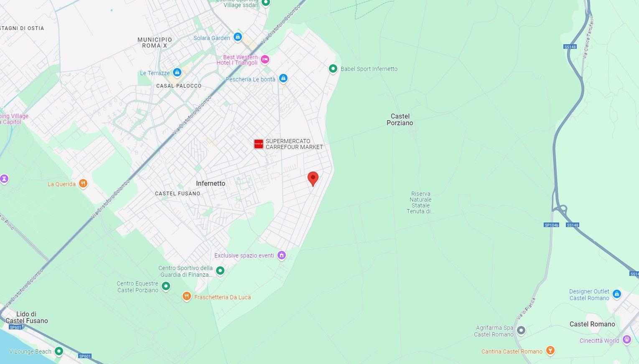This screenshot has width=639, height=364.
Task: Select the Le Terrazze shopping marker
Action: click(177, 73)
